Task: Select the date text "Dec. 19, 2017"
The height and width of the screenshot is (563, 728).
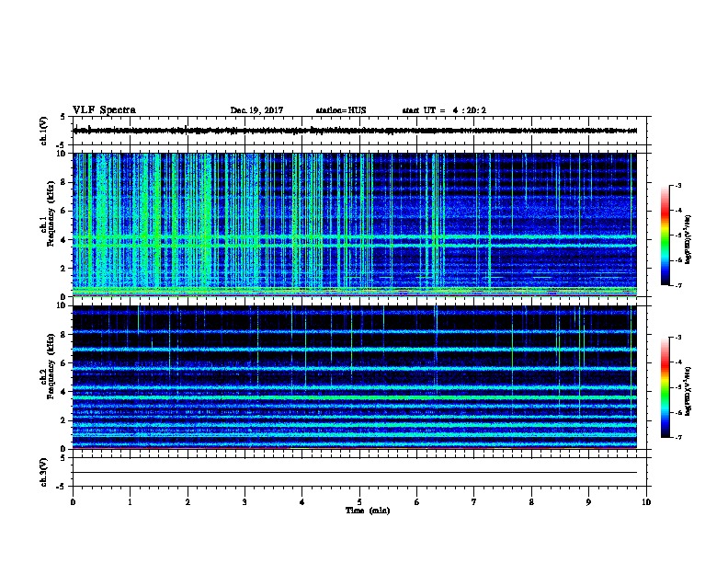Action: (x=256, y=110)
